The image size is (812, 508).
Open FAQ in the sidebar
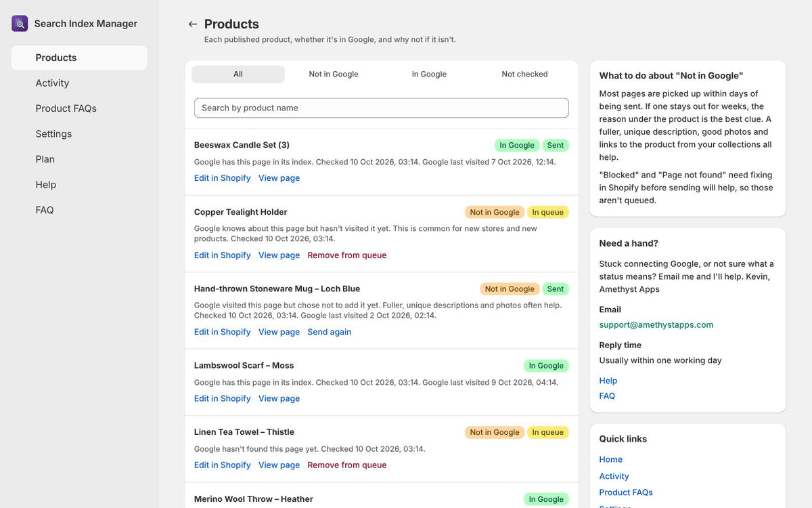[x=79, y=210]
